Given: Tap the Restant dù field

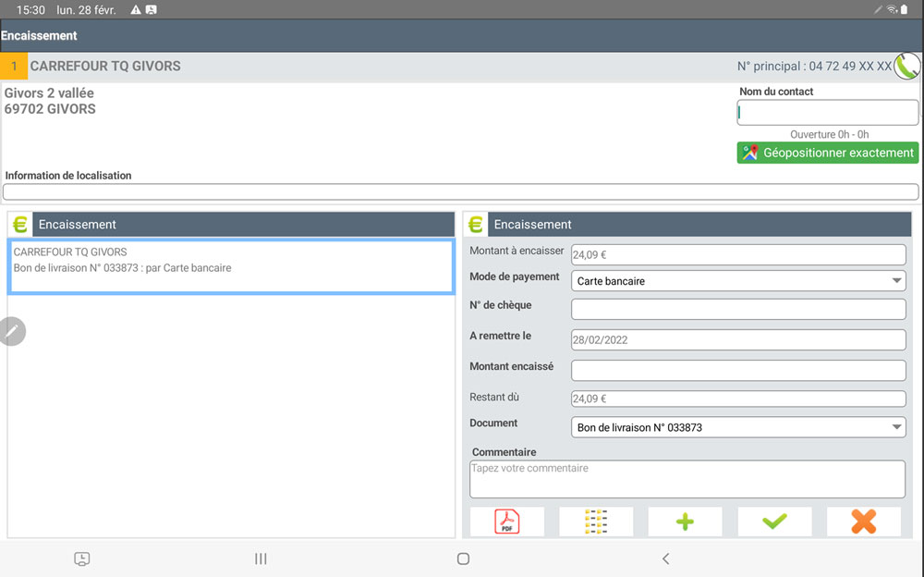Looking at the screenshot, I should [x=738, y=399].
